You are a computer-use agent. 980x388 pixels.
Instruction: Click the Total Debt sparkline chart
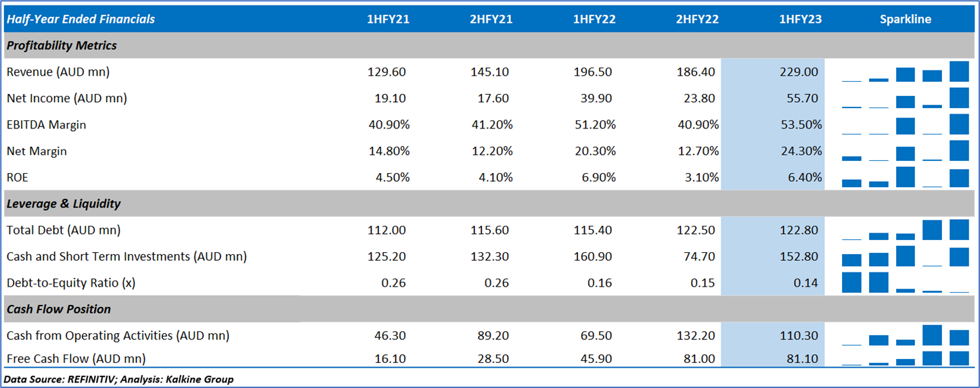[905, 230]
